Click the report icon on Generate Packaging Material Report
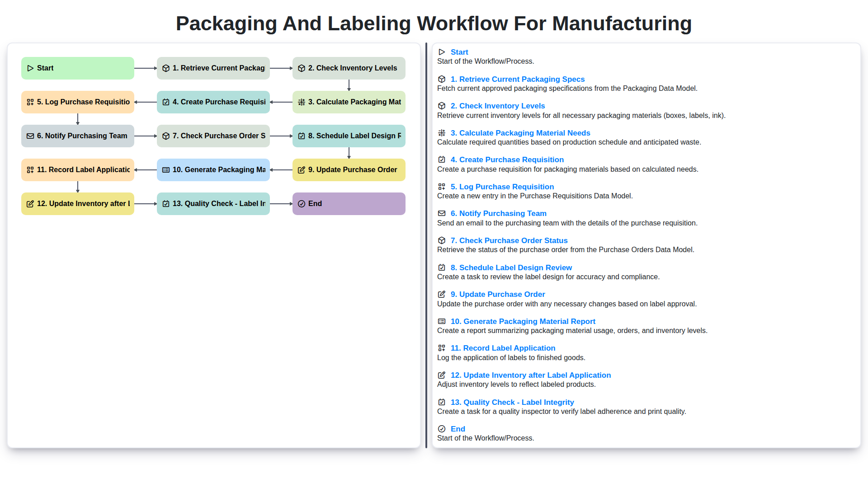This screenshot has width=868, height=488. coord(166,169)
